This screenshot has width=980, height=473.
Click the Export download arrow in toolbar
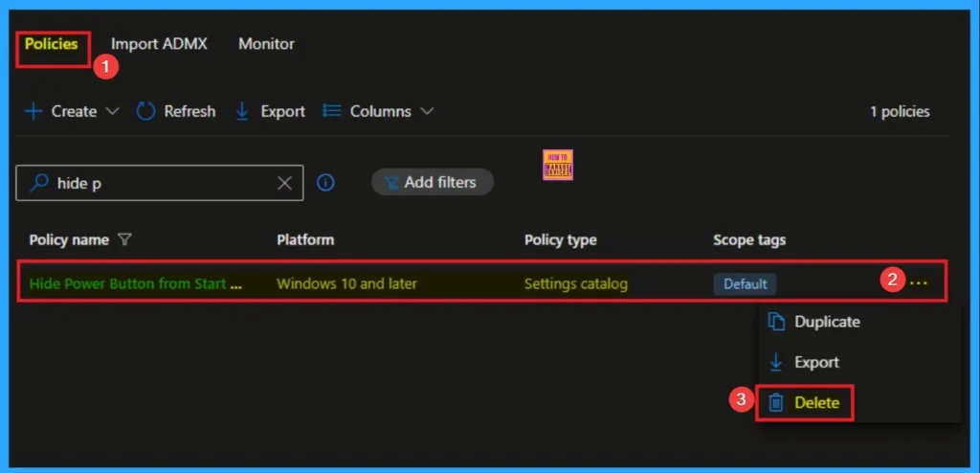pos(242,111)
